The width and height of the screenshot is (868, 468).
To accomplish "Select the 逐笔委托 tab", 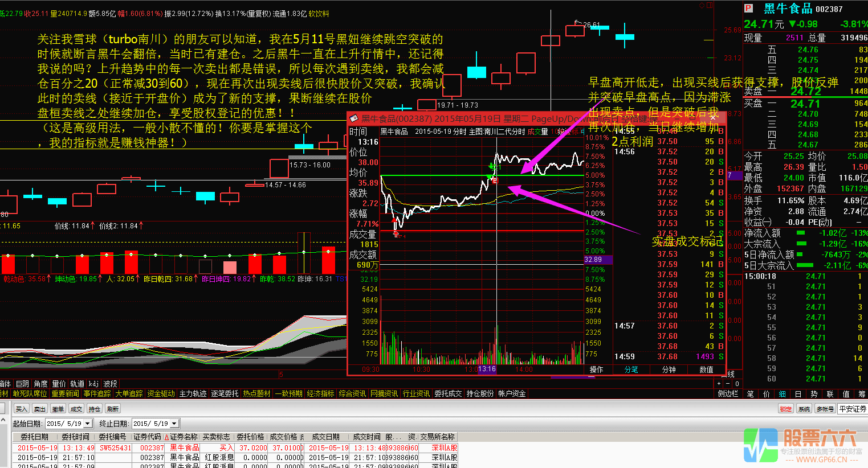I will [225, 393].
